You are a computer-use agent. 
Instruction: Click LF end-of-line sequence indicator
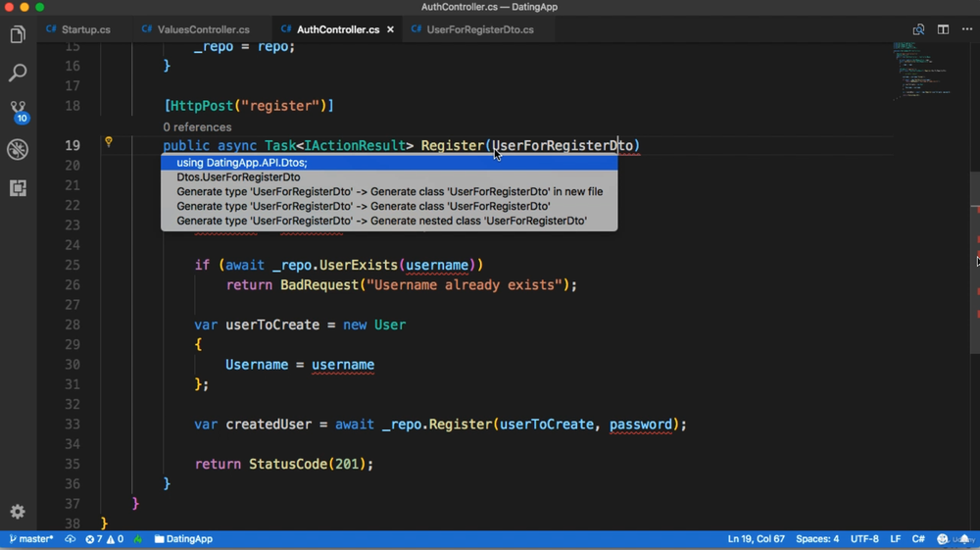895,539
